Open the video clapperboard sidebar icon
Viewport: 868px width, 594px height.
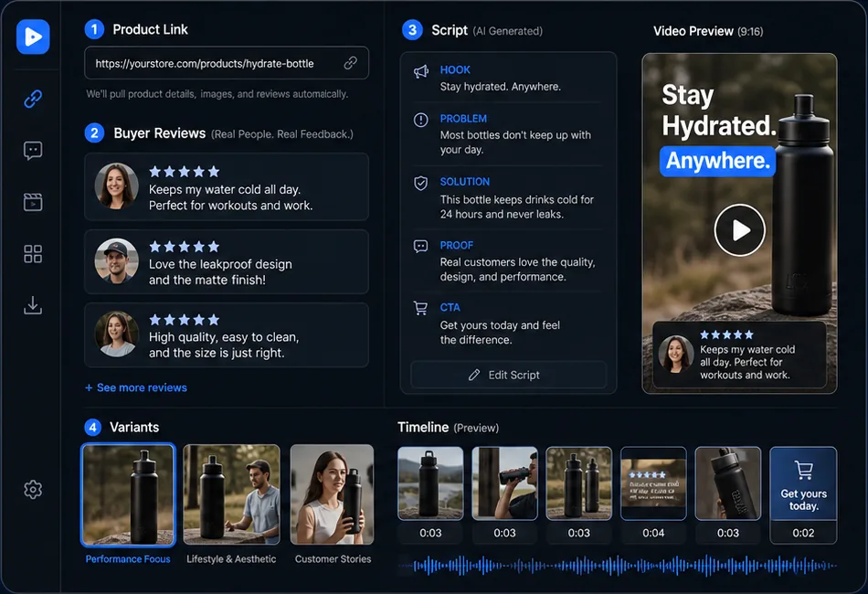click(x=33, y=202)
